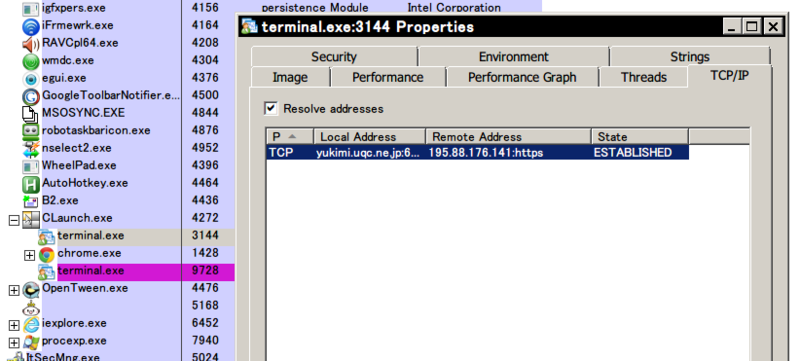Click the MSOSYNC.EXE document icon

[31, 114]
